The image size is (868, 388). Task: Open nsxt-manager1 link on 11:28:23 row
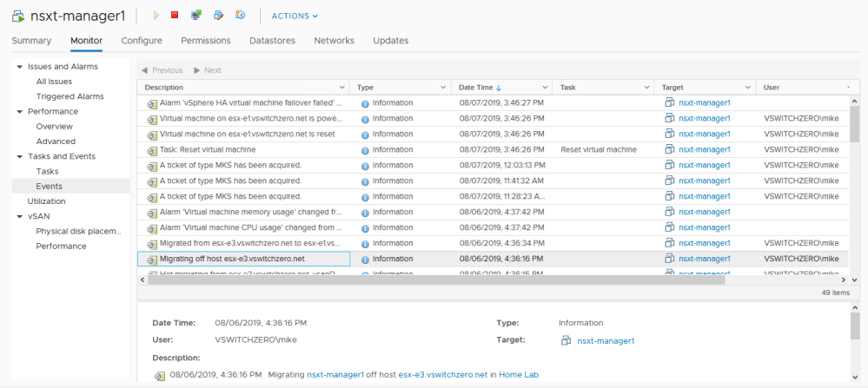705,196
